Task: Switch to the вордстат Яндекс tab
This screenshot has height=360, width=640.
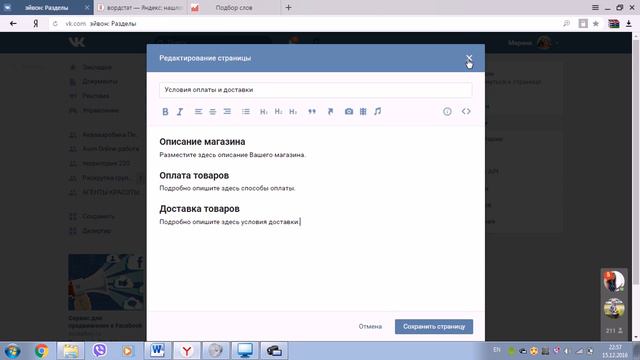Action: tap(141, 8)
